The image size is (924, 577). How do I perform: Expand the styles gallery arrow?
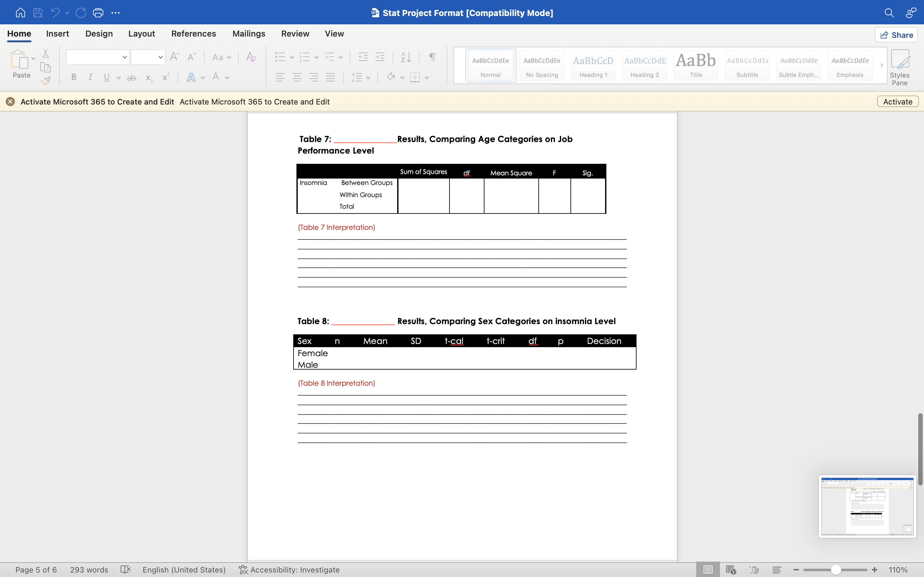tap(882, 65)
